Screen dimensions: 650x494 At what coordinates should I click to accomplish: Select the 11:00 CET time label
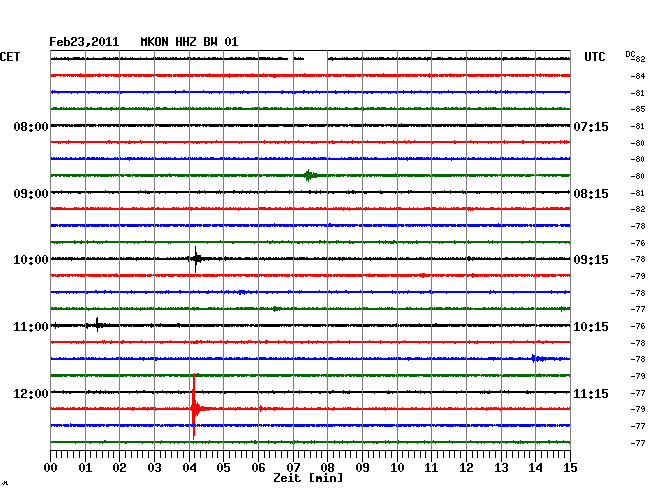pyautogui.click(x=31, y=327)
